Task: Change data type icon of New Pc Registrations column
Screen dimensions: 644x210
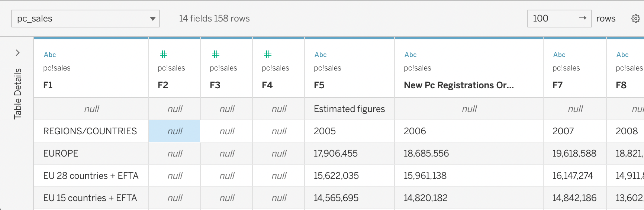Action: coord(410,55)
